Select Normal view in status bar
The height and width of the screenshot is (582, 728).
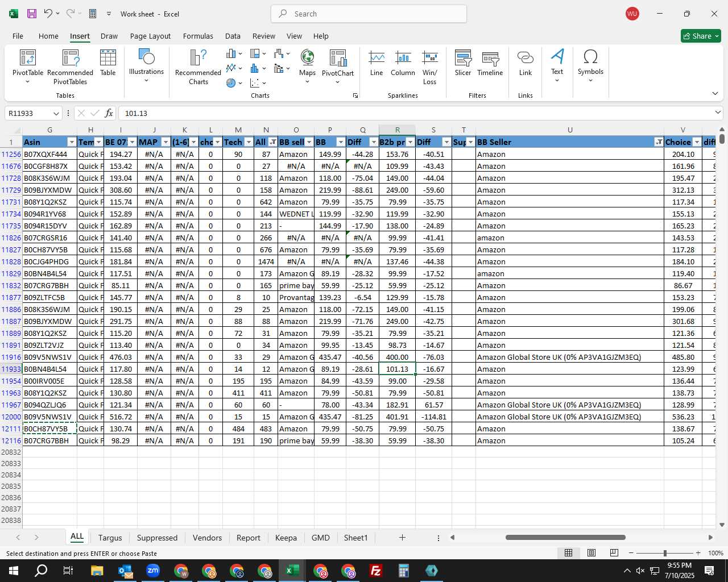568,553
